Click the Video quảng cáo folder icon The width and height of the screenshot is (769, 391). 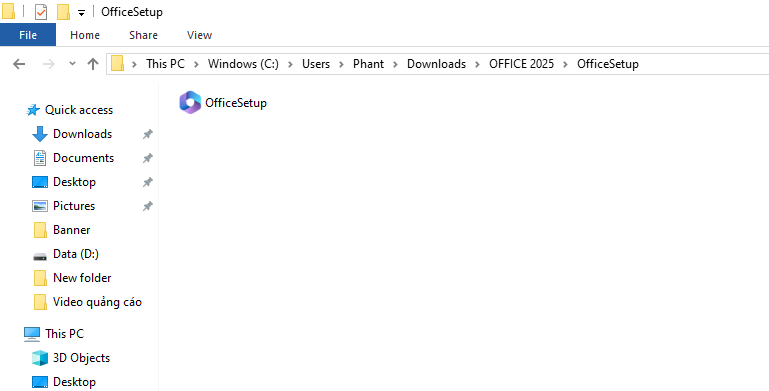click(x=40, y=302)
